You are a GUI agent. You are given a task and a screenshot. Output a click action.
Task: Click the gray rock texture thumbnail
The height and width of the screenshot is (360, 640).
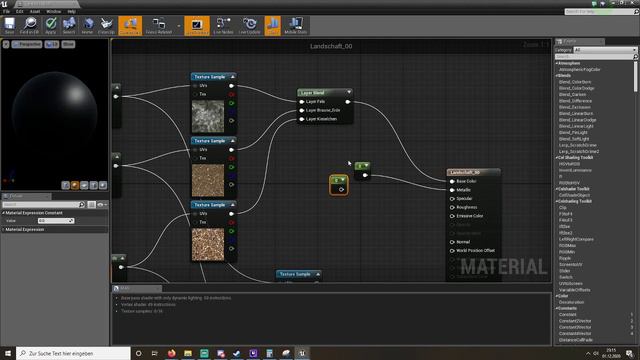(208, 116)
